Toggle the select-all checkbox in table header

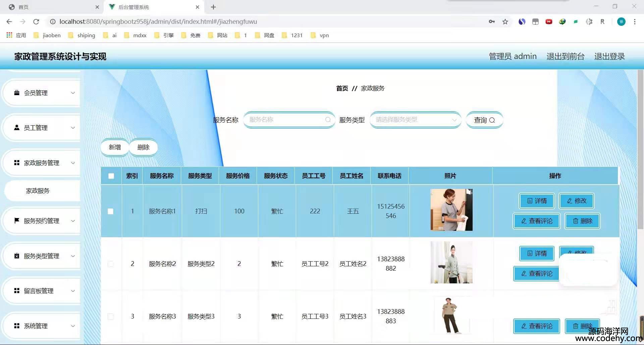(x=111, y=176)
